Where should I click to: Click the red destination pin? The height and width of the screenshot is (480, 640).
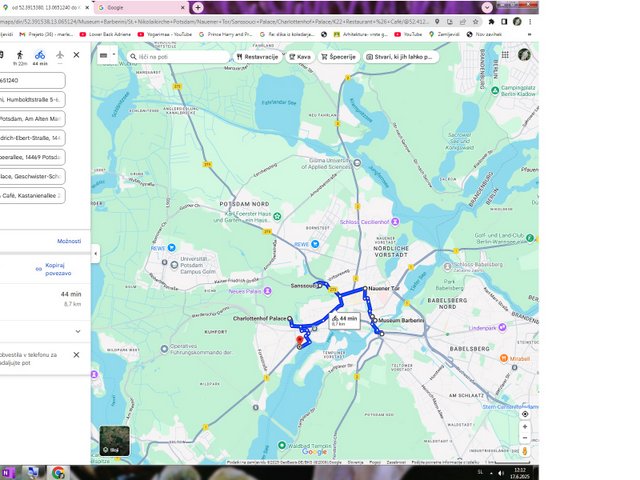(300, 340)
